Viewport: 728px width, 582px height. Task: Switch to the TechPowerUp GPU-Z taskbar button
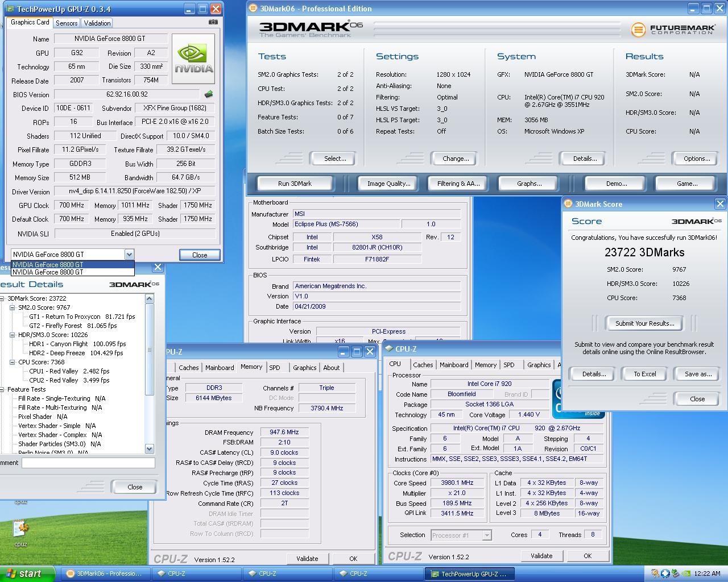470,573
